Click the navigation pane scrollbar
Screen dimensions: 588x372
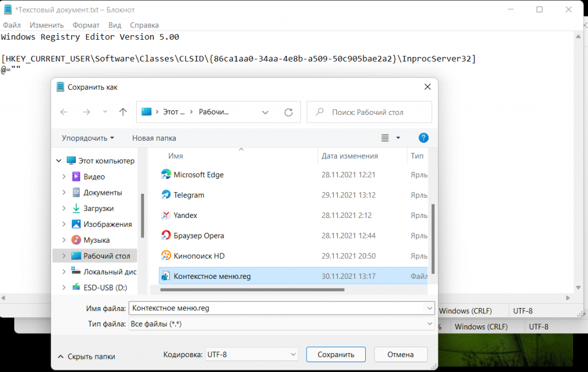pos(142,216)
